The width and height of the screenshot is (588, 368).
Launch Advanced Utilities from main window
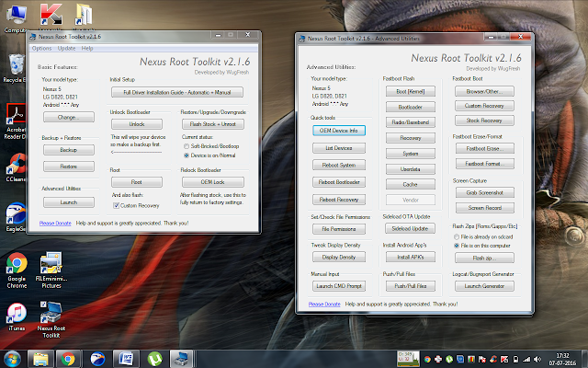pos(69,202)
